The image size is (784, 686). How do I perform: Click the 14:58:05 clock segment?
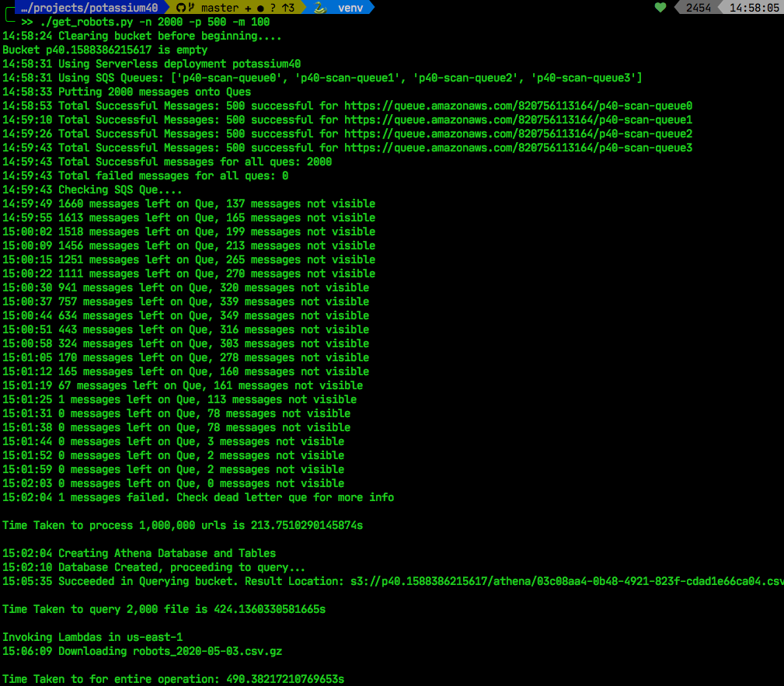click(x=754, y=8)
